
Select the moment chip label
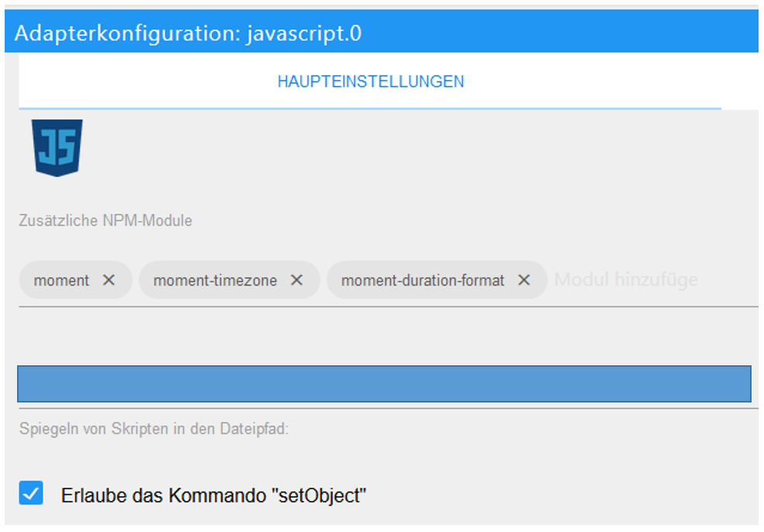pyautogui.click(x=61, y=281)
